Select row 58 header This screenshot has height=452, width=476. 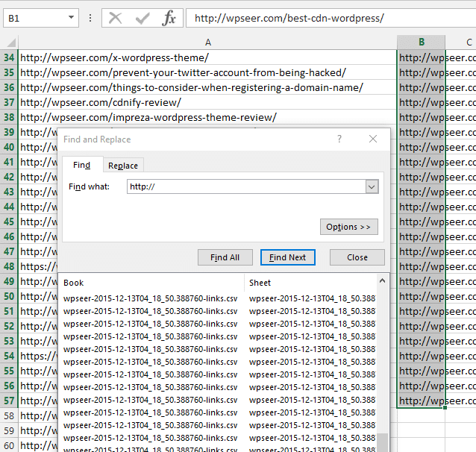(x=9, y=415)
